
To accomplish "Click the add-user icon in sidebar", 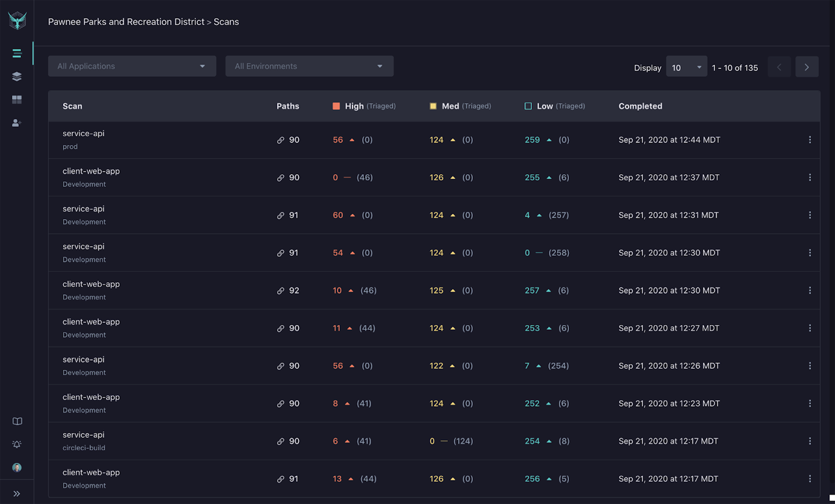I will click(x=17, y=123).
